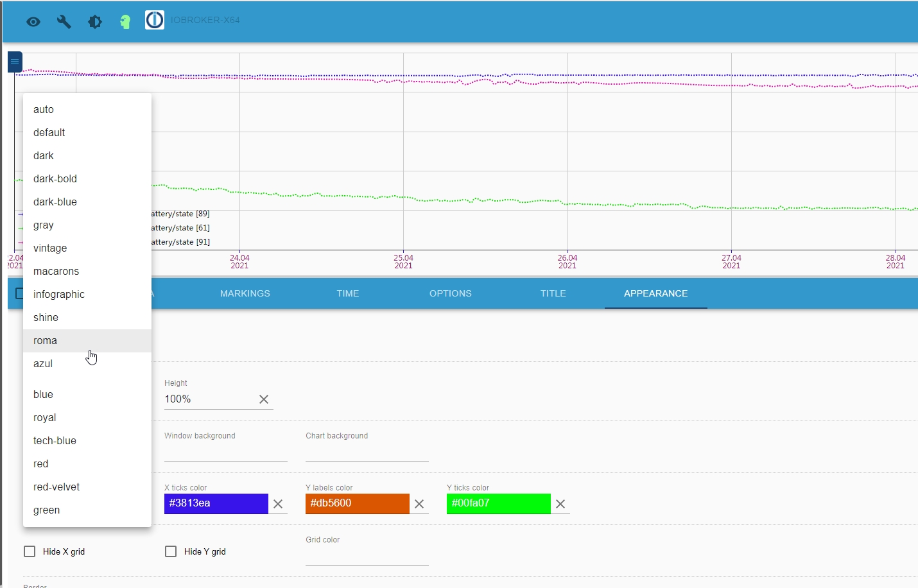Clear the X ticks color with its X icon
This screenshot has width=918, height=588.
click(x=278, y=504)
